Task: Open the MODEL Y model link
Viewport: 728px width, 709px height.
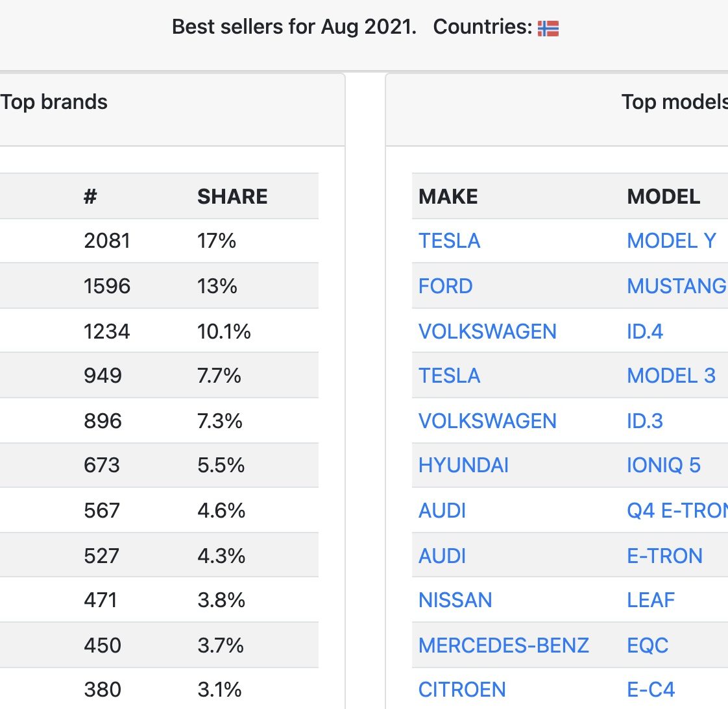Action: (671, 241)
